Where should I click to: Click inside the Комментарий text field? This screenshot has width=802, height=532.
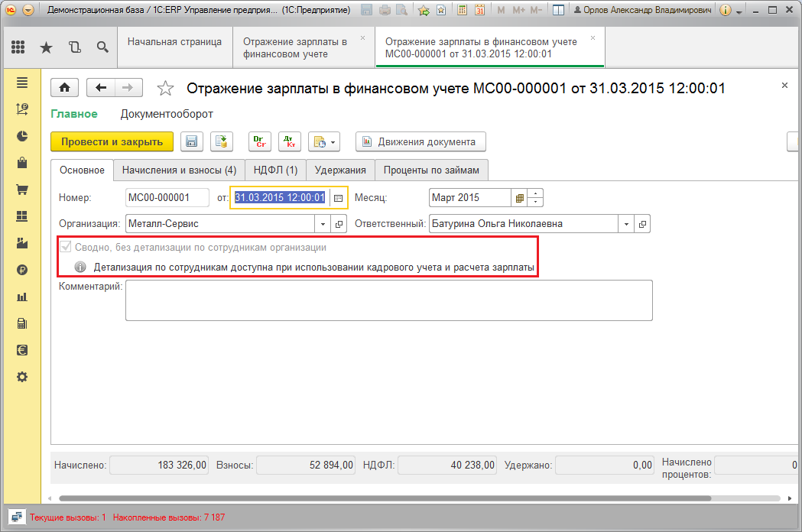[388, 300]
